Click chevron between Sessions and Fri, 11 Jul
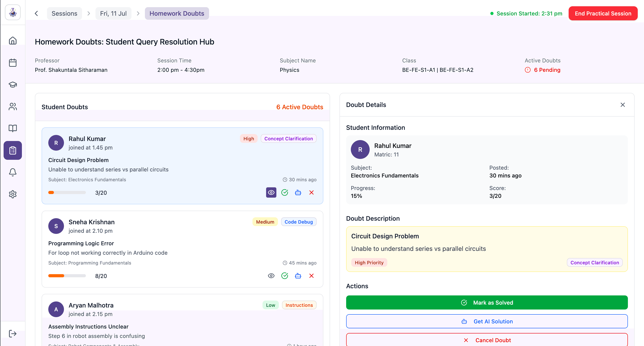Screen dimensions: 644x346 [x=89, y=13]
